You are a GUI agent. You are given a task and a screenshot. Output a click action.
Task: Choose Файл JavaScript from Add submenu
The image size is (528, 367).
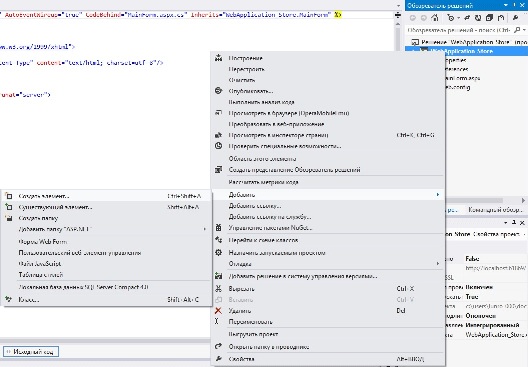coord(40,264)
